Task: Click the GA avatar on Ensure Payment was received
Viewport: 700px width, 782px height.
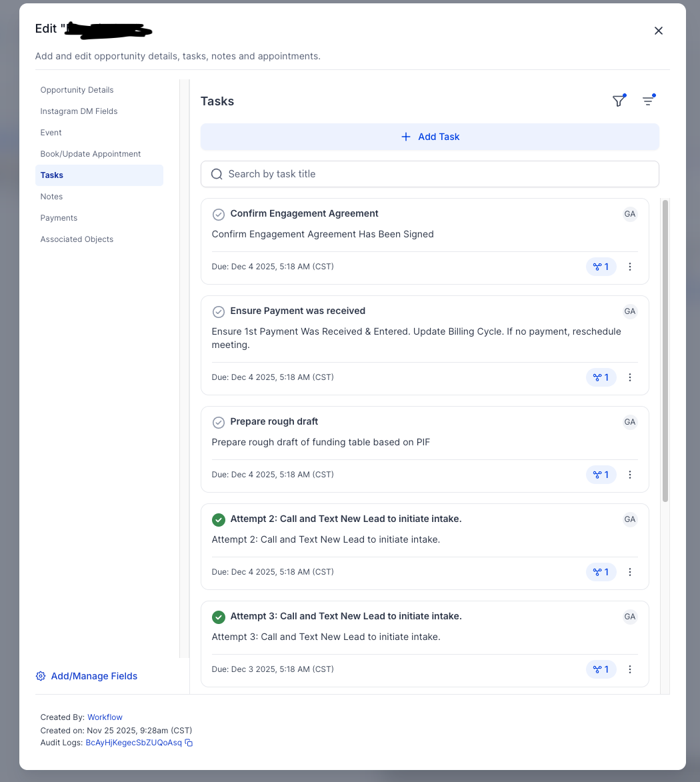Action: coord(629,311)
